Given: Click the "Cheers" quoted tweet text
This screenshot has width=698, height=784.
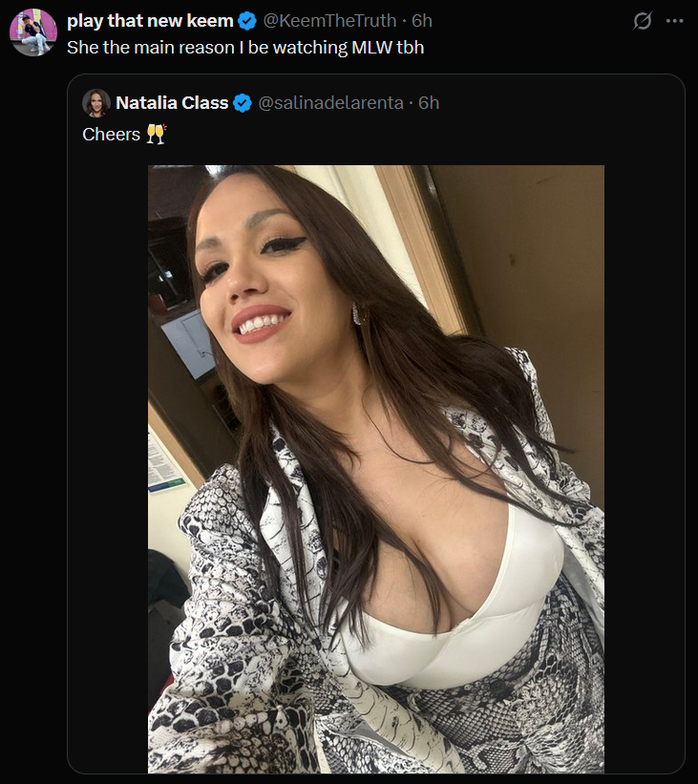Looking at the screenshot, I should pyautogui.click(x=111, y=135).
